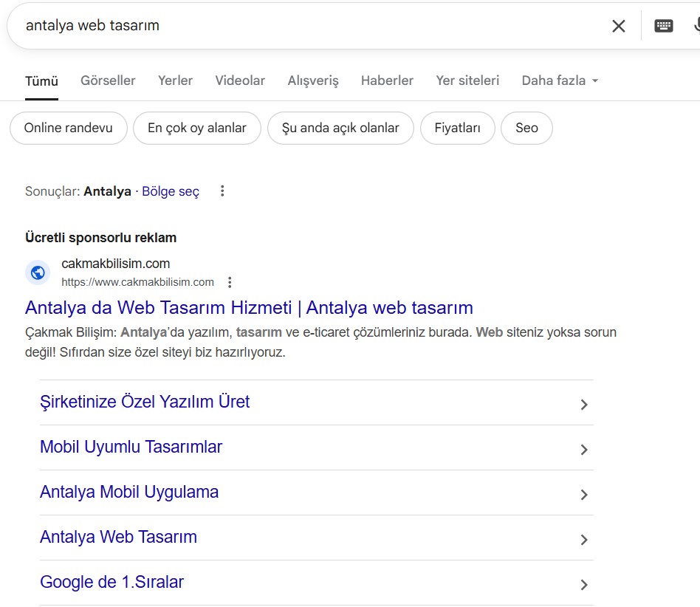This screenshot has height=607, width=700.
Task: Click chevron next to Mobil Uyumlu Tasarımlar
Action: click(583, 450)
